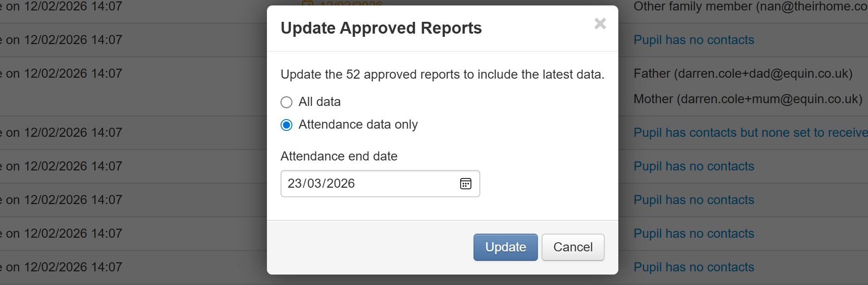Open the calendar picker for attendance end date
The width and height of the screenshot is (868, 285).
465,184
